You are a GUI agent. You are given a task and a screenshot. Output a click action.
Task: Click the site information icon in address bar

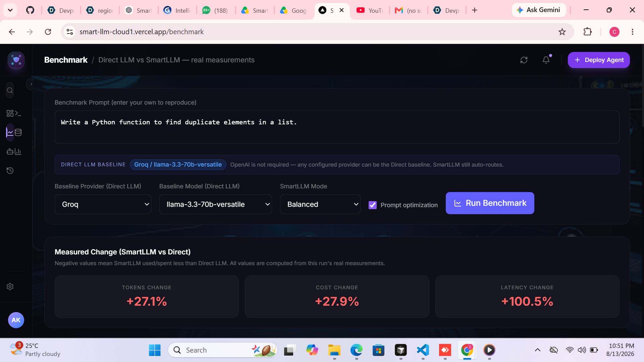pos(70,32)
